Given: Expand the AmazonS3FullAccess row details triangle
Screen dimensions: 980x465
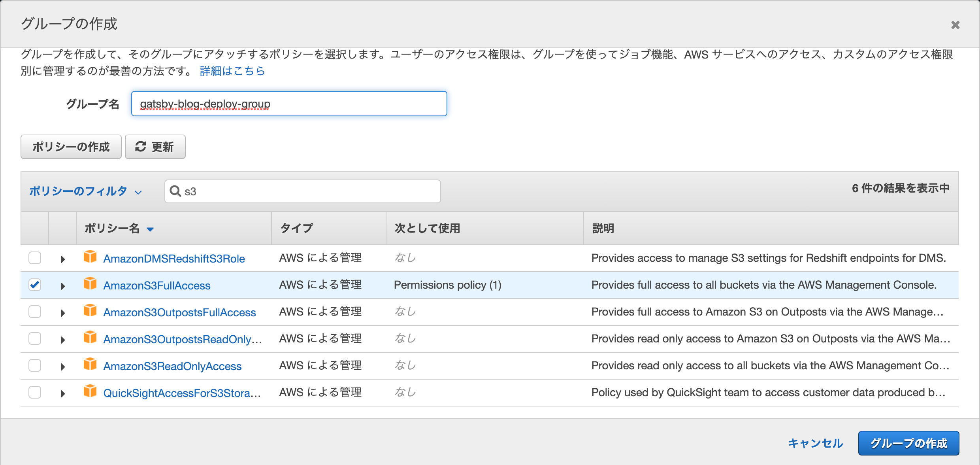Looking at the screenshot, I should pyautogui.click(x=62, y=286).
